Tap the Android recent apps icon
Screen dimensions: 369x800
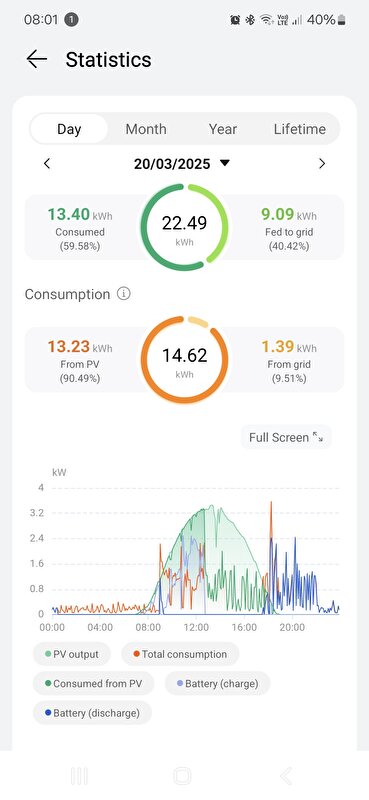pyautogui.click(x=79, y=776)
